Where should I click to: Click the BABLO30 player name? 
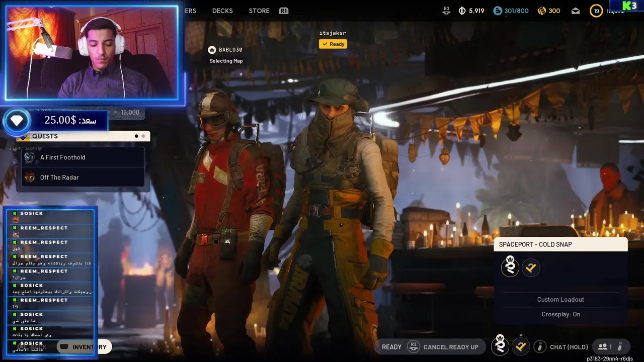coord(230,50)
